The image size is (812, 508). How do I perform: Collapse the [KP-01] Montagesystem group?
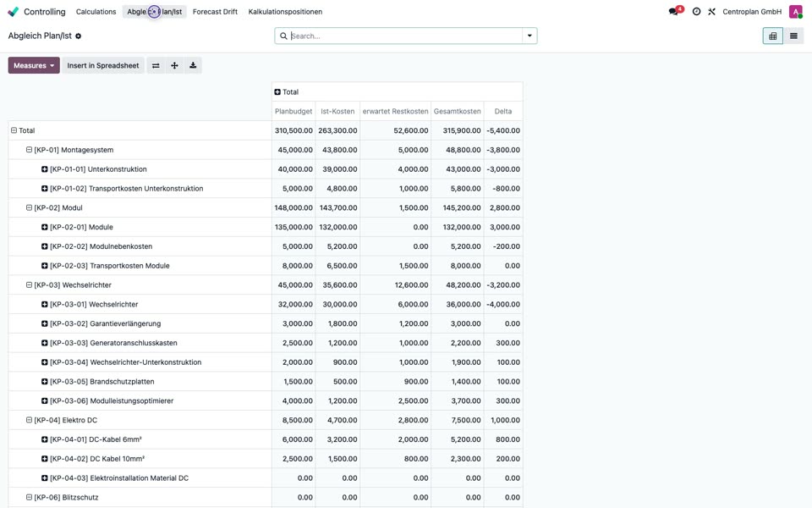coord(140,150)
